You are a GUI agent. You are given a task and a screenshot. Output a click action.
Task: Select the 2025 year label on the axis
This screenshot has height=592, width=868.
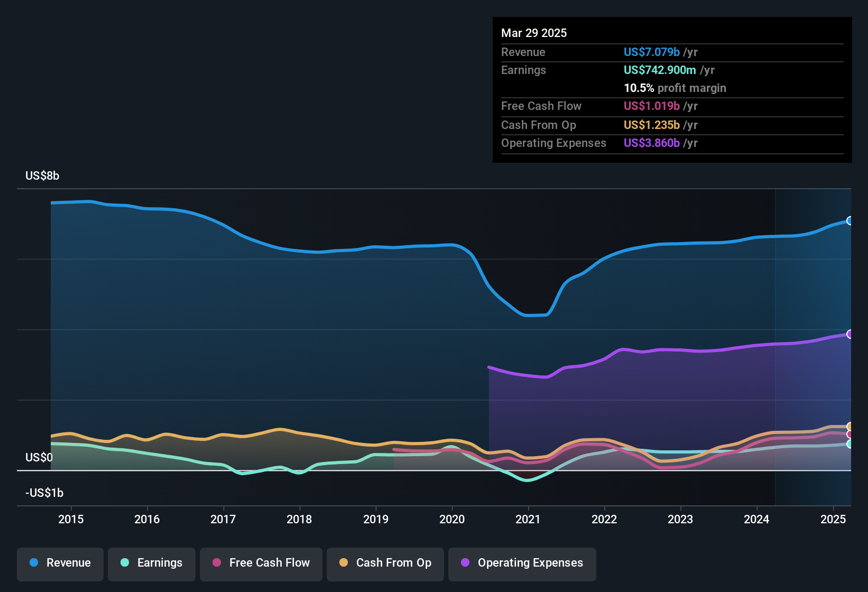[x=834, y=519]
